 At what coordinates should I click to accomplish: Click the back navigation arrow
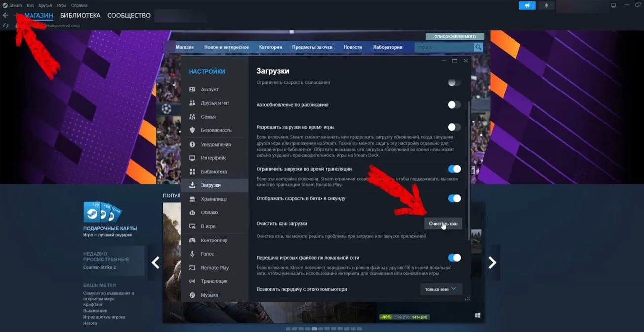5,15
